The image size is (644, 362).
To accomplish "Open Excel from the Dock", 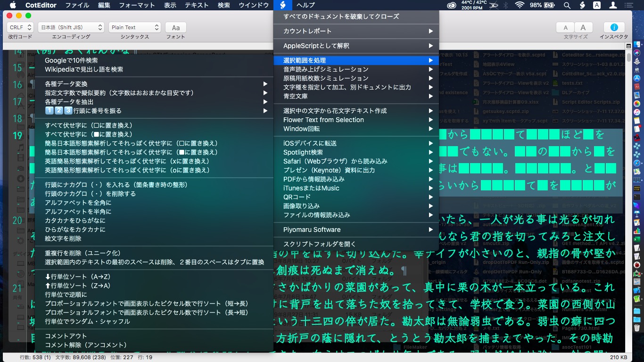I will point(636,239).
